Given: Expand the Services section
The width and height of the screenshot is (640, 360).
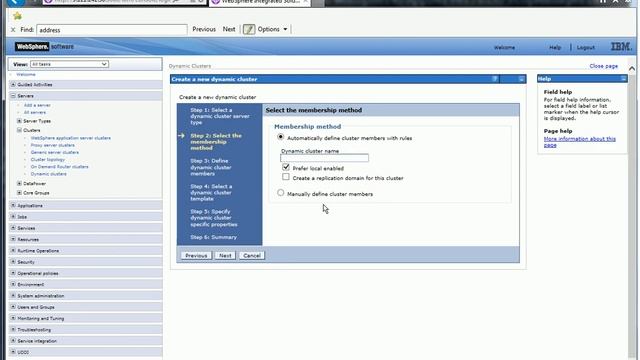Looking at the screenshot, I should (13, 228).
